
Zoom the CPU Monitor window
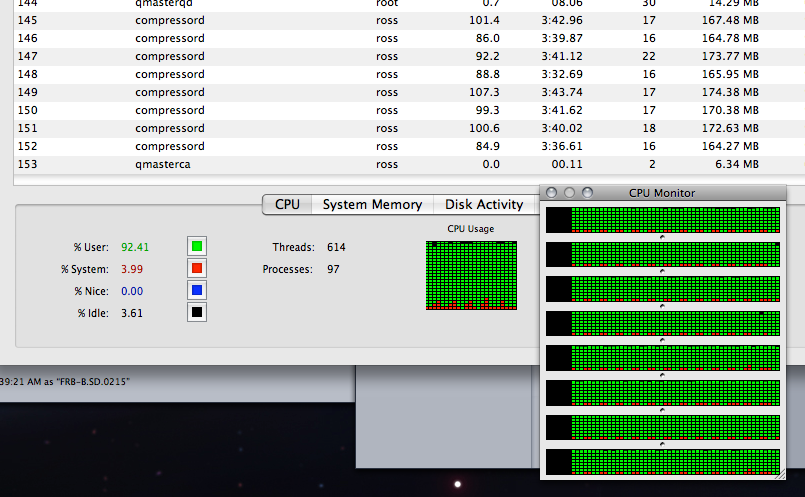coord(587,193)
